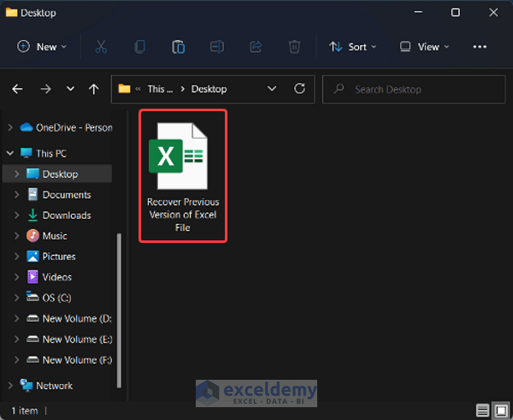Click the Delete trash can icon
Image resolution: width=513 pixels, height=420 pixels.
[294, 47]
